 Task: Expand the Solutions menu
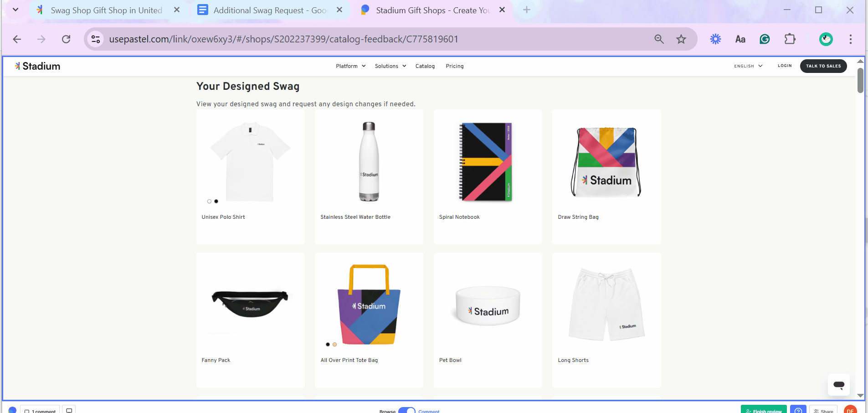point(390,66)
